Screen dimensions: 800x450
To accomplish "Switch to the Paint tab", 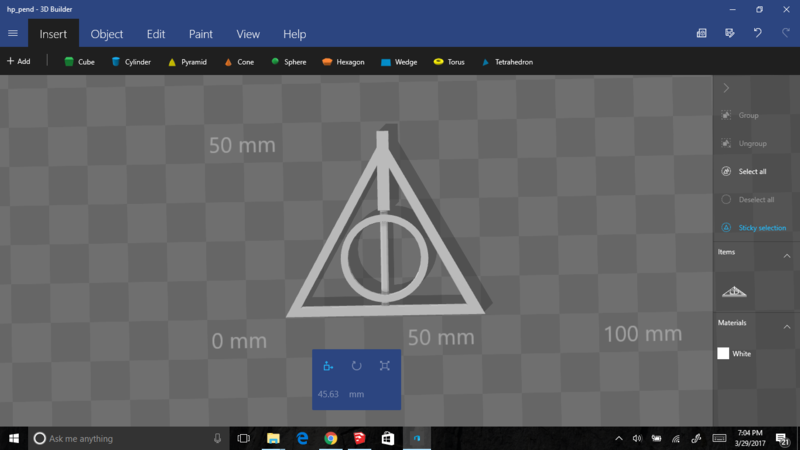I will click(x=201, y=34).
